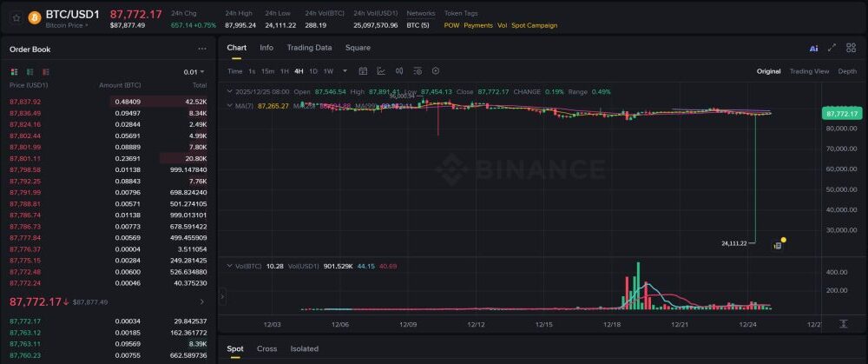Select bid order row priced 87,760.23
Viewport: 868px width, 364px height.
click(x=108, y=355)
